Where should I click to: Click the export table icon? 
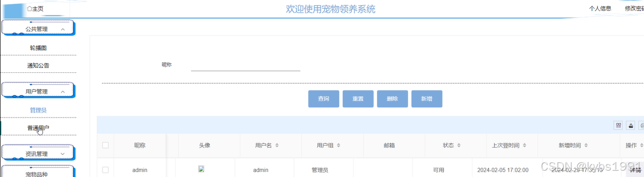pyautogui.click(x=630, y=125)
